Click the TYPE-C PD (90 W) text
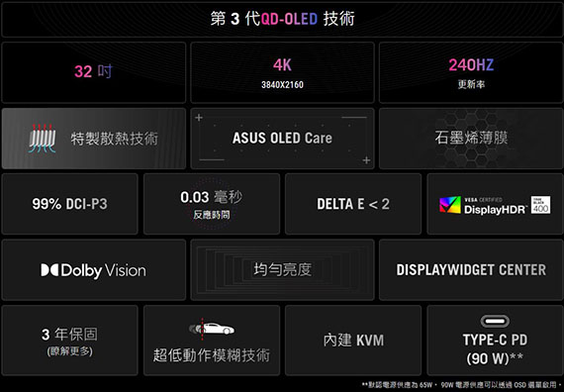The image size is (564, 392). 495,348
